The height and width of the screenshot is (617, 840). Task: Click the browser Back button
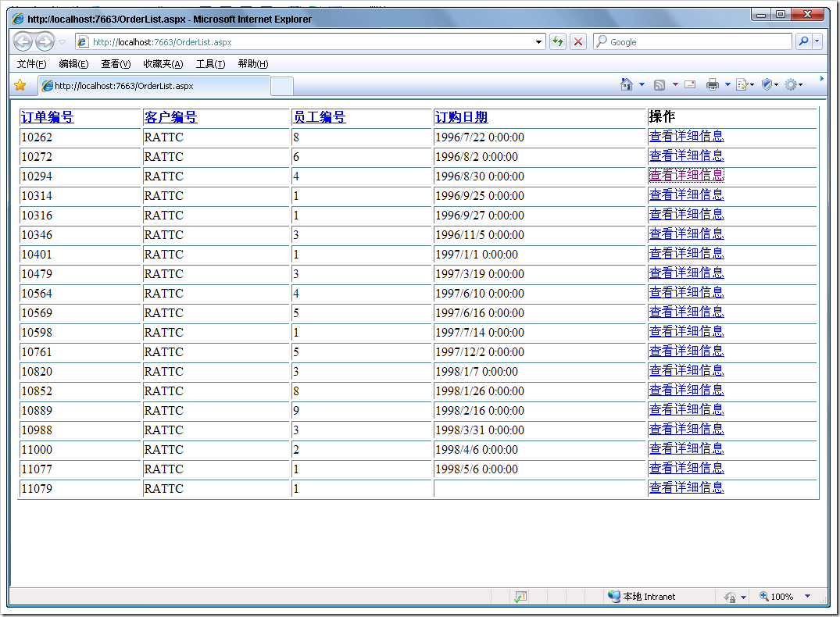[x=23, y=42]
